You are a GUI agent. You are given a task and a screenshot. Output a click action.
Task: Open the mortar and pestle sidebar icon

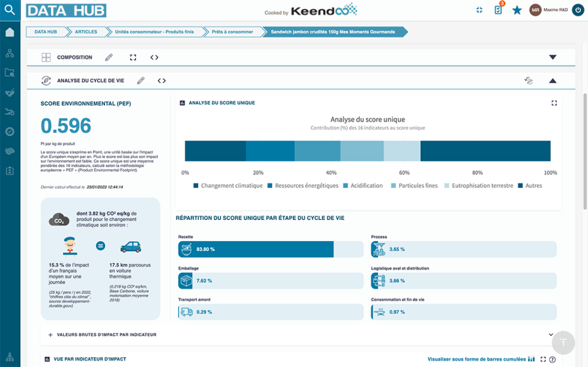click(x=10, y=92)
